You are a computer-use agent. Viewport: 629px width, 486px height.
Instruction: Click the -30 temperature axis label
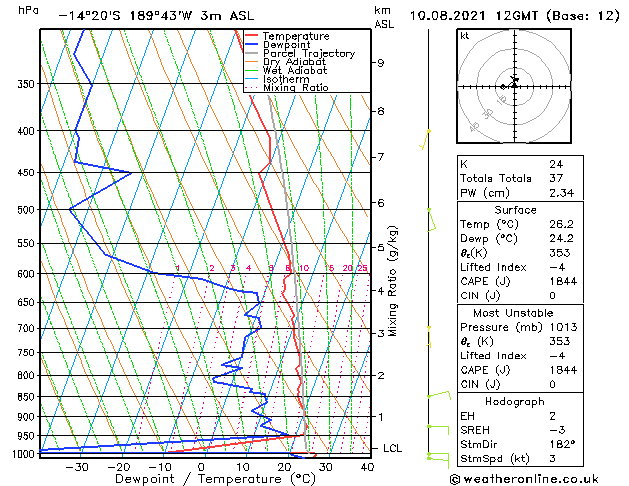coord(77,467)
